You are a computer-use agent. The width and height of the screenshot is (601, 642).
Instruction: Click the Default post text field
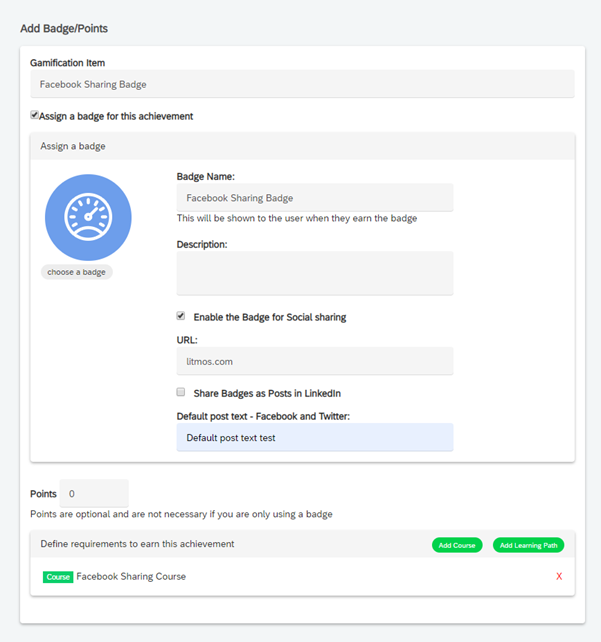[315, 437]
